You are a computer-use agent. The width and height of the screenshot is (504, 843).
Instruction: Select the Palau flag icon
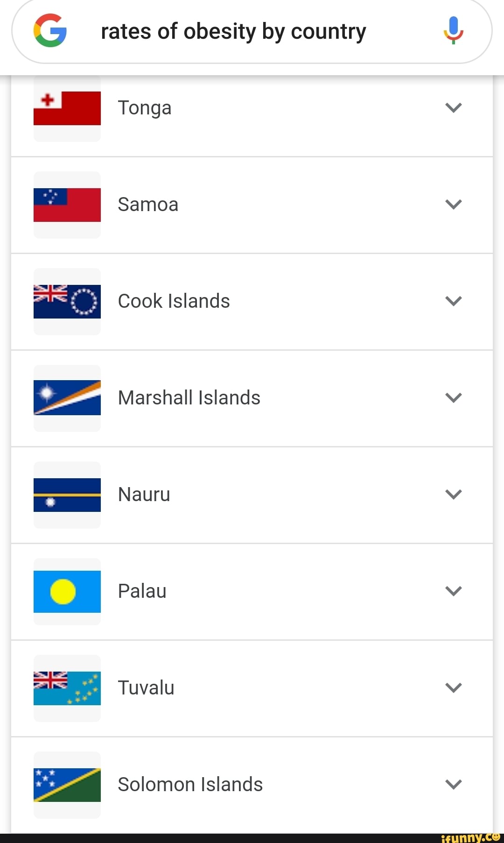[67, 591]
